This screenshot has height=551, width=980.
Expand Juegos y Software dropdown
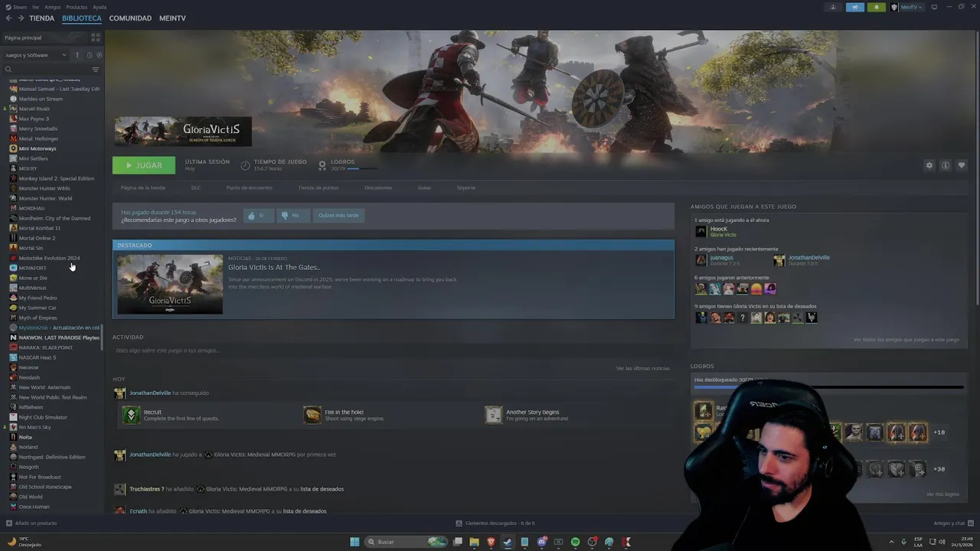coord(36,55)
